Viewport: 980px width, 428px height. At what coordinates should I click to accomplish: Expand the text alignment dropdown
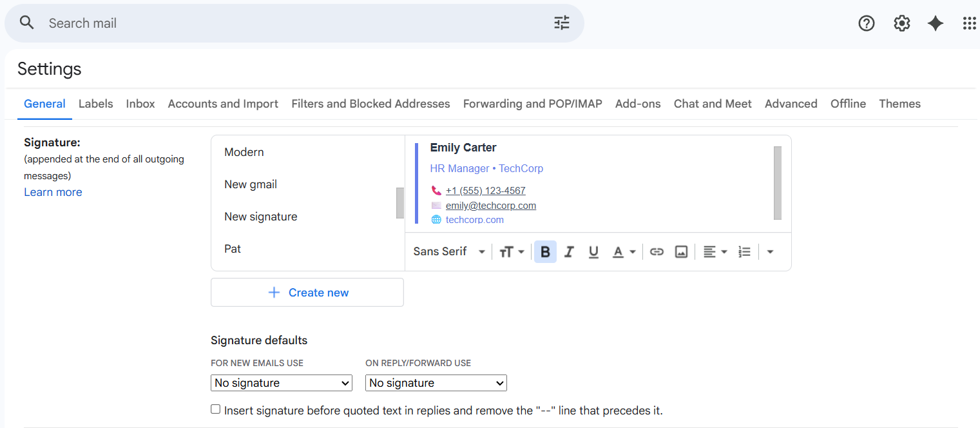click(715, 251)
